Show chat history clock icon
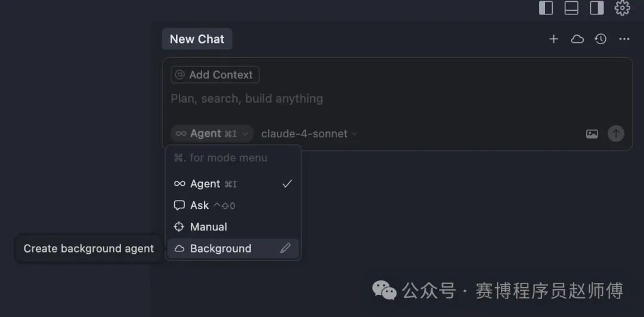 point(600,39)
